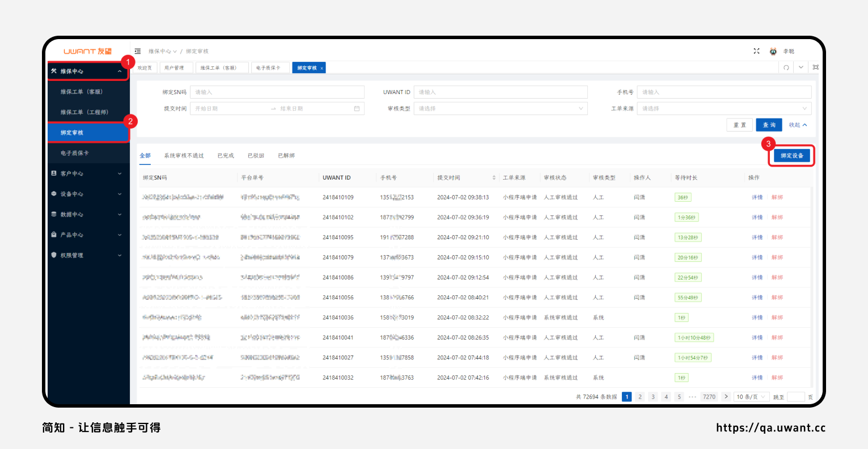Screen dimensions: 868x449
Task: Open the 10 条/页 page size selector
Action: pos(751,397)
